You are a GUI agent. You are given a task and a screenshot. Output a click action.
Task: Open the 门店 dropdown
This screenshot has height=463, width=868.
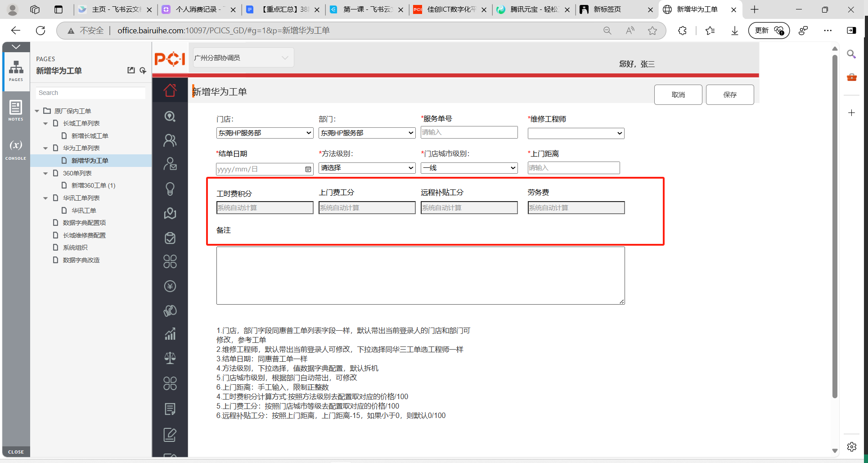tap(265, 133)
